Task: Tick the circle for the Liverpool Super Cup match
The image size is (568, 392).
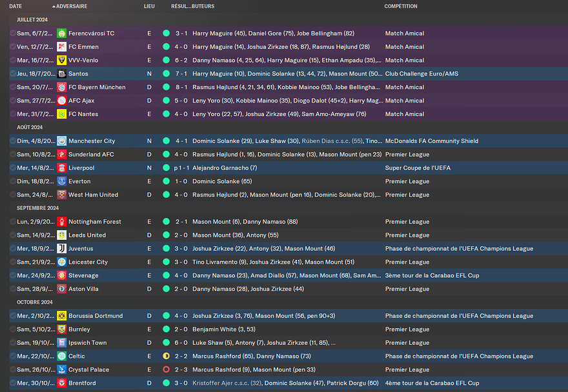Action: [x=13, y=168]
